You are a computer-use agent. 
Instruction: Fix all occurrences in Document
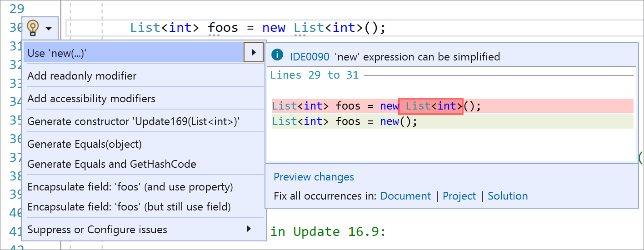tap(405, 196)
